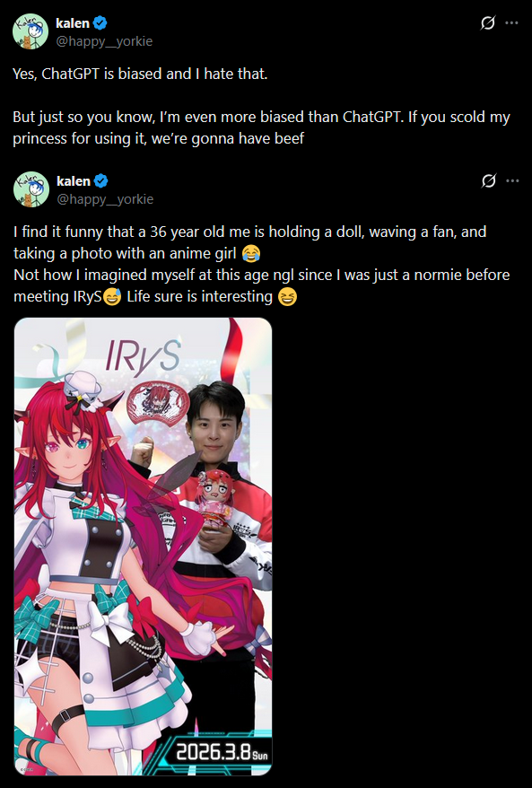
Task: Click the verified badge on first post
Action: (100, 23)
